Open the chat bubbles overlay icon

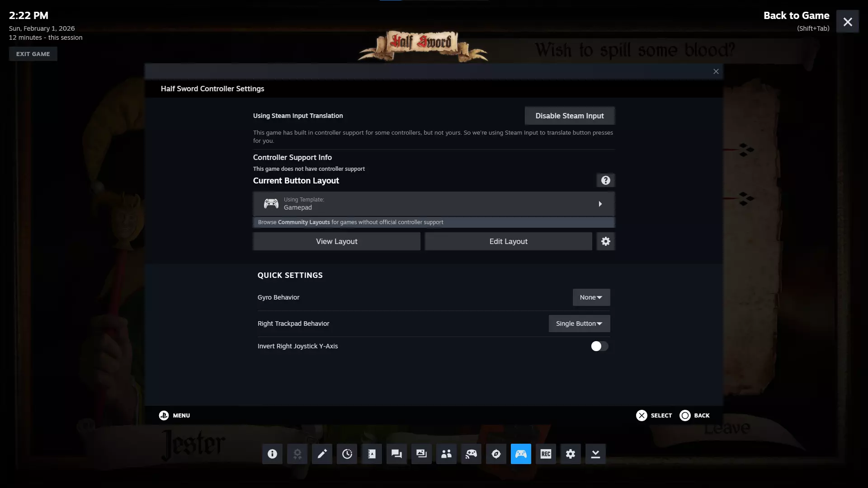click(x=396, y=454)
